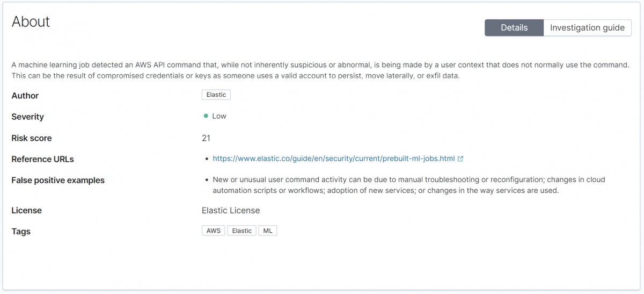Open the prebuilt-ml-jobs reference URL

click(x=333, y=159)
